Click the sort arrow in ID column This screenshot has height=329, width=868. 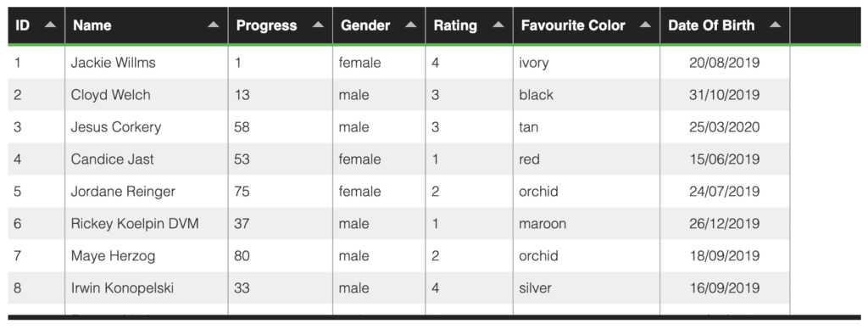coord(50,25)
